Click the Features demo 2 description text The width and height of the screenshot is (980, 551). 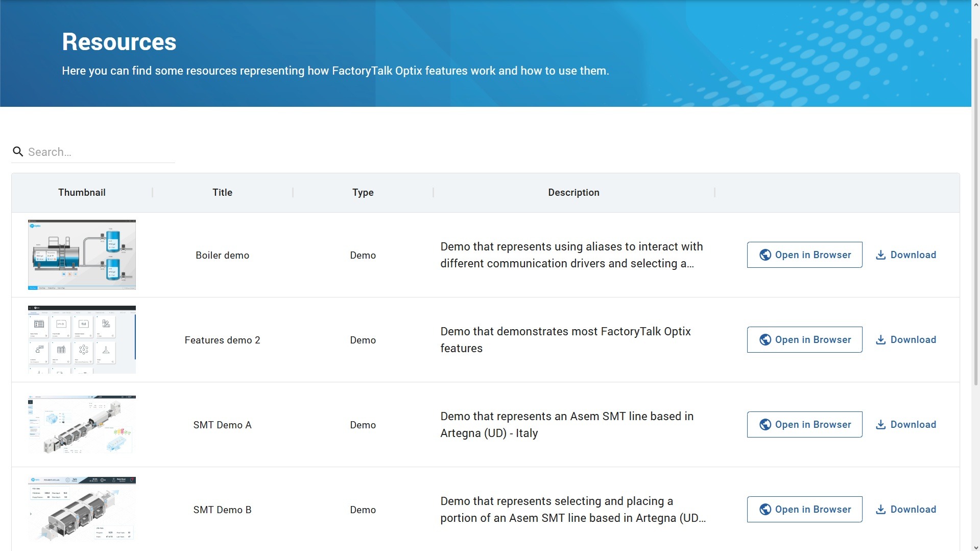565,339
